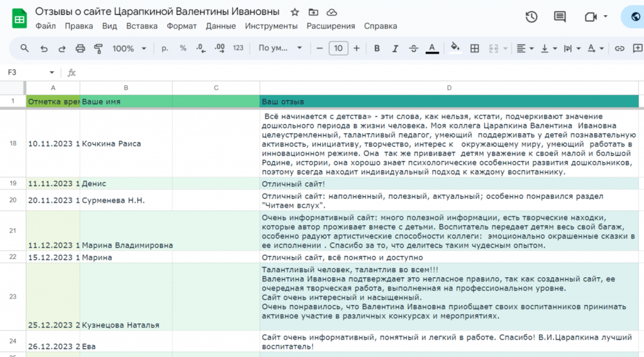This screenshot has height=357, width=644.
Task: Click cell 'Отличный сайт!'
Action: click(449, 184)
